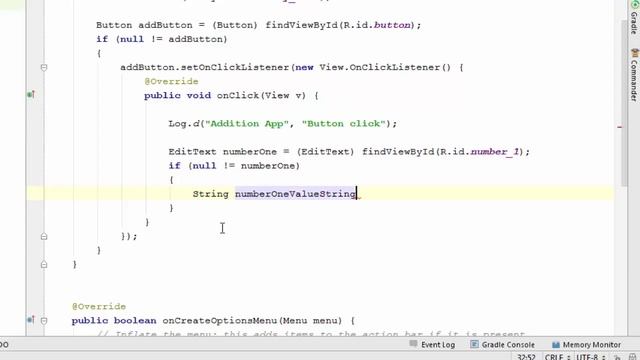Open the Gradle Console panel
The width and height of the screenshot is (640, 360).
pyautogui.click(x=502, y=344)
